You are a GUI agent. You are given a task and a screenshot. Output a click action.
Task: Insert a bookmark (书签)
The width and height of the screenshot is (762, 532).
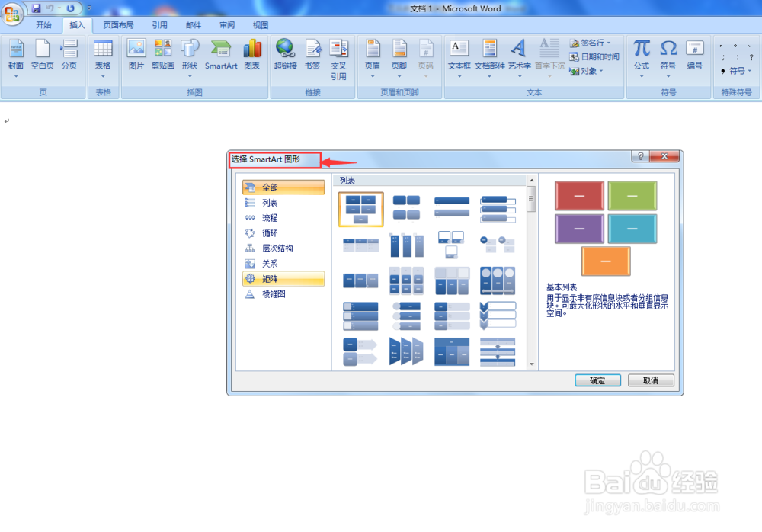click(312, 55)
